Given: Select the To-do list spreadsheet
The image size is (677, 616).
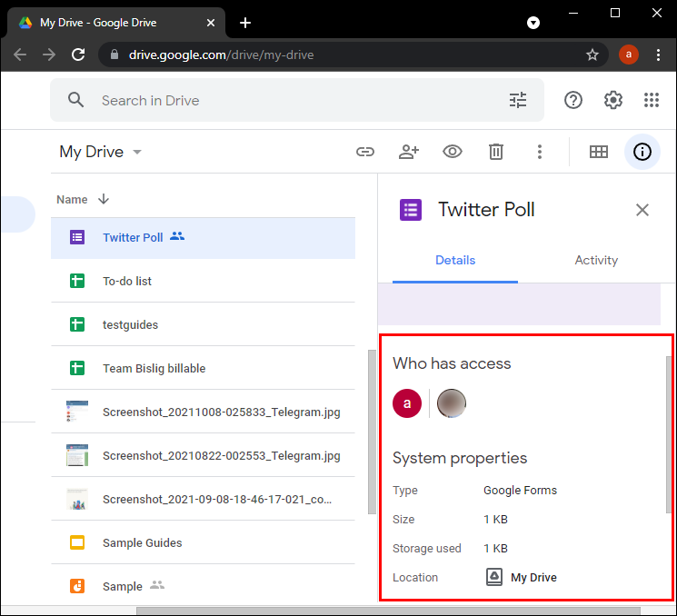Looking at the screenshot, I should tap(203, 281).
